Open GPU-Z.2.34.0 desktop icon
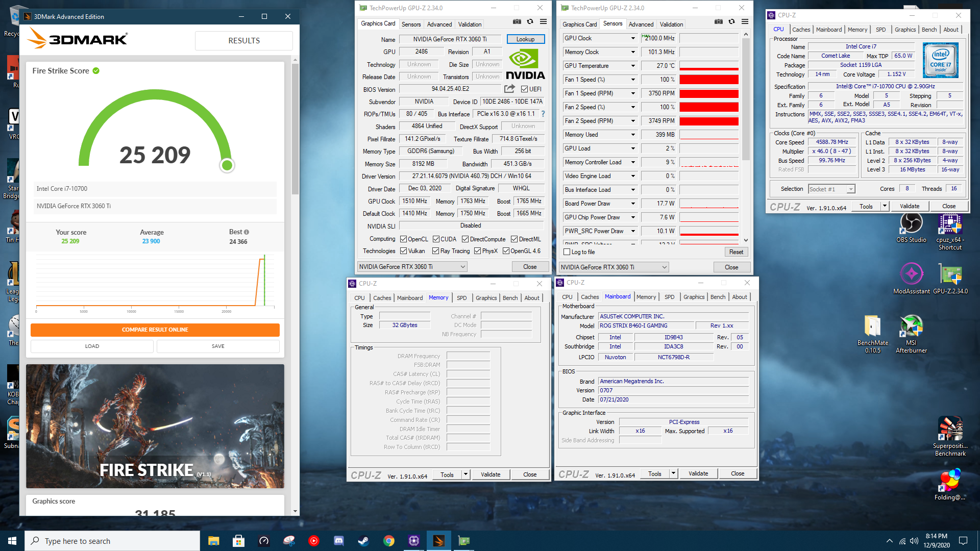The image size is (980, 551). (950, 279)
